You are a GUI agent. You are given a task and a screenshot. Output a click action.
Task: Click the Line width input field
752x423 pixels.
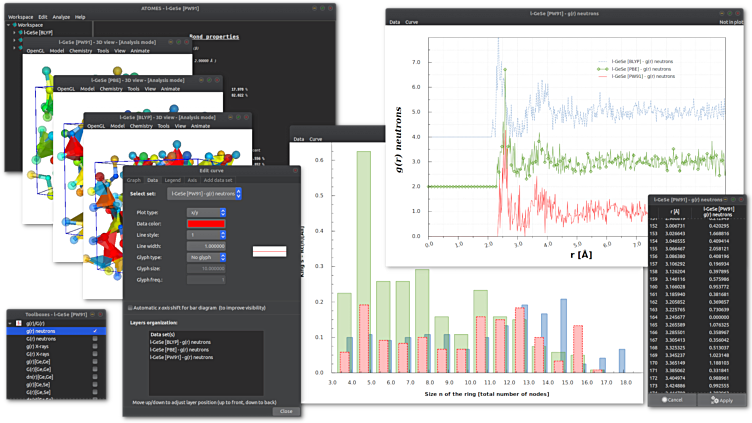[206, 246]
